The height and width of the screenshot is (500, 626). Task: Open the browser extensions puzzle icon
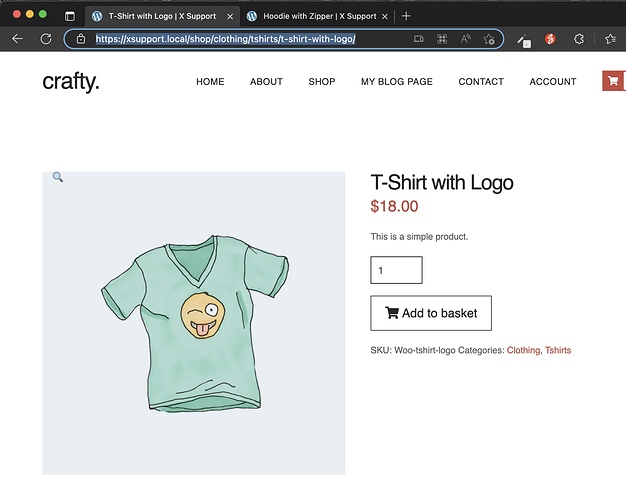tap(581, 39)
